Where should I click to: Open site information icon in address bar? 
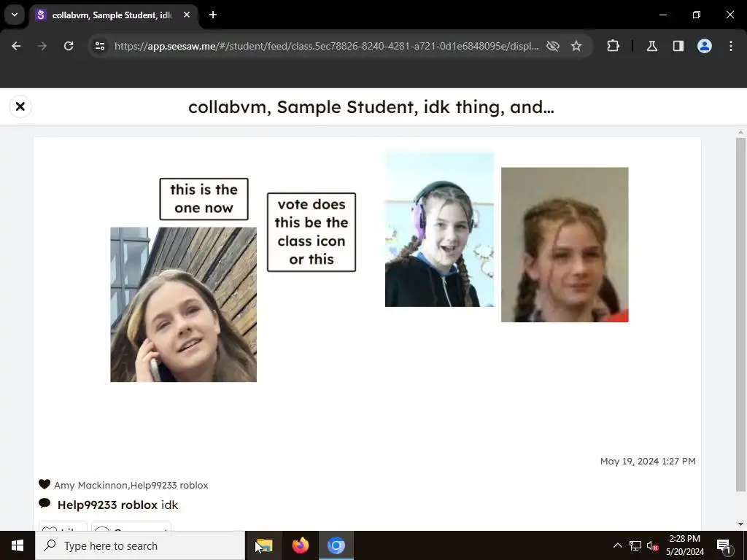[x=100, y=46]
